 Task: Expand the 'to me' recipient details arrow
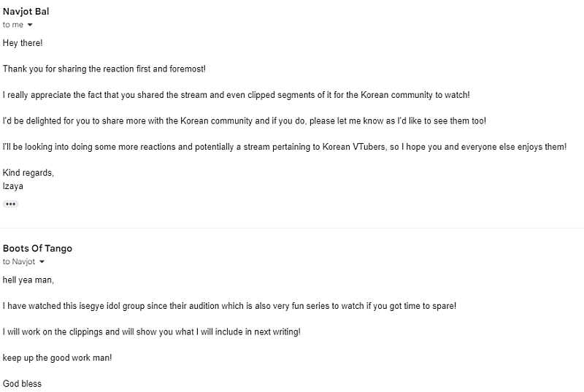point(30,26)
